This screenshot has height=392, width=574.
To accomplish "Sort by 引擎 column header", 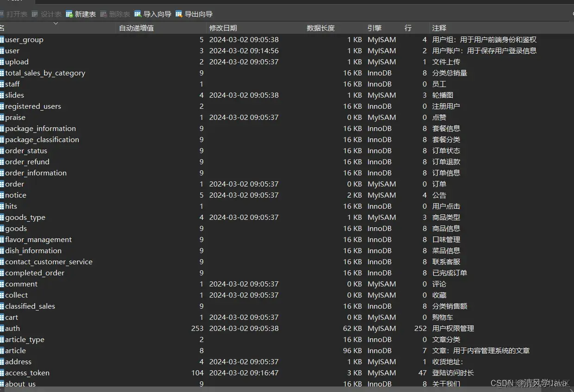I will tap(374, 28).
